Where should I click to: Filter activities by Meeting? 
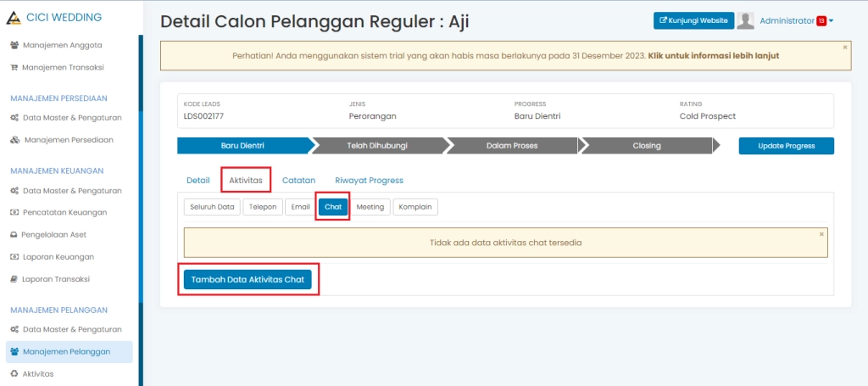370,207
